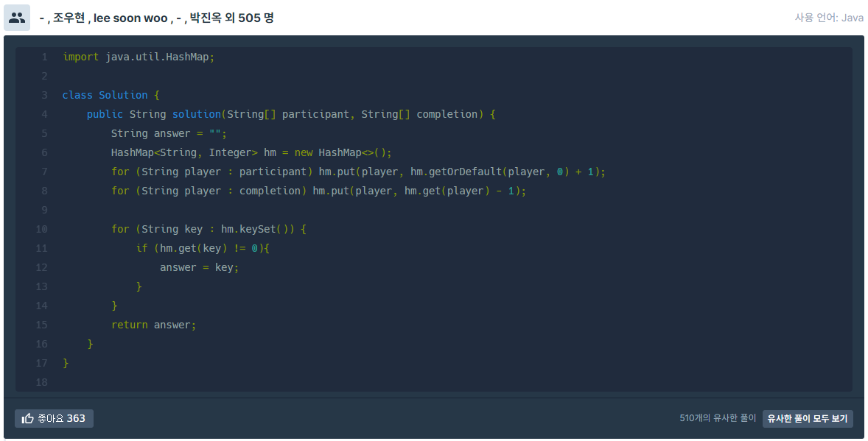
Task: Click line number 1 in gutter
Action: coord(44,57)
